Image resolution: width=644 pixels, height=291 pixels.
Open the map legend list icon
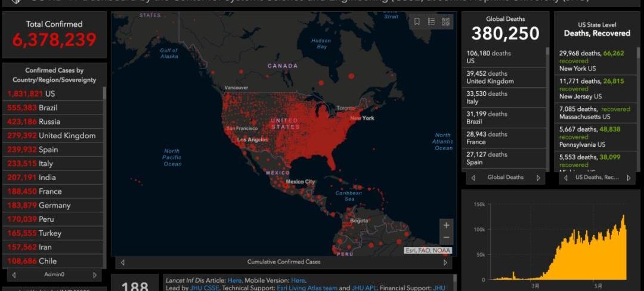click(x=431, y=21)
